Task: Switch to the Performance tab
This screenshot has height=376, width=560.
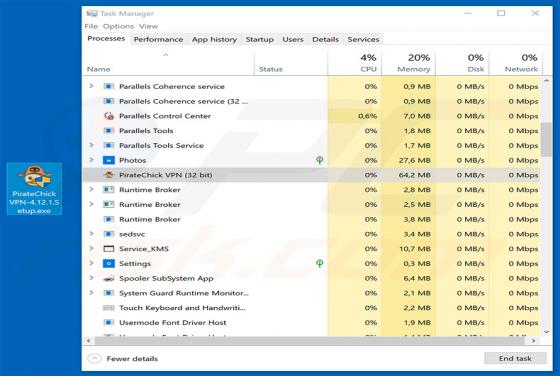Action: point(158,39)
